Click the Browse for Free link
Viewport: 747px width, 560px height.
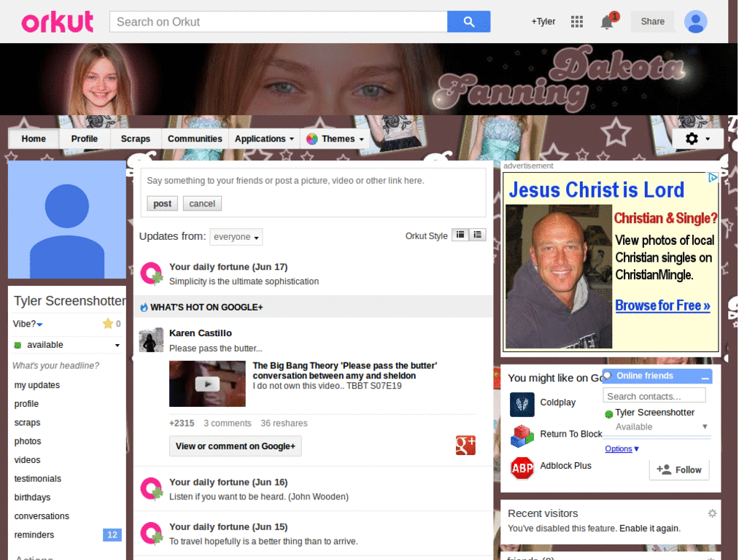(662, 306)
